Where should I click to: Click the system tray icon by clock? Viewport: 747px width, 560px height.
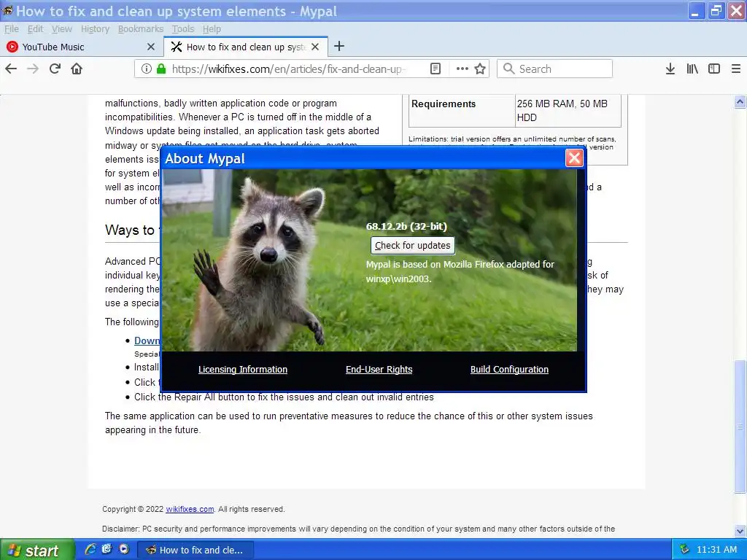click(684, 550)
